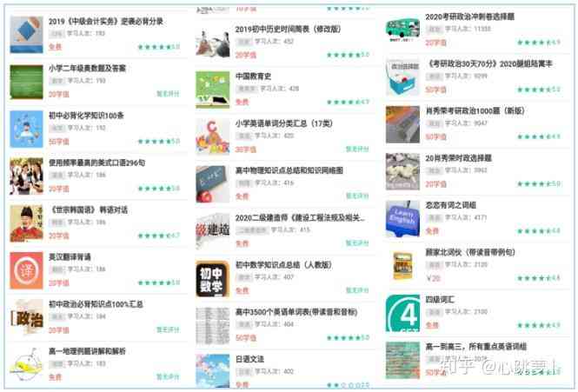Click the green chalkboard thumbnail
The image size is (578, 392).
tap(26, 82)
